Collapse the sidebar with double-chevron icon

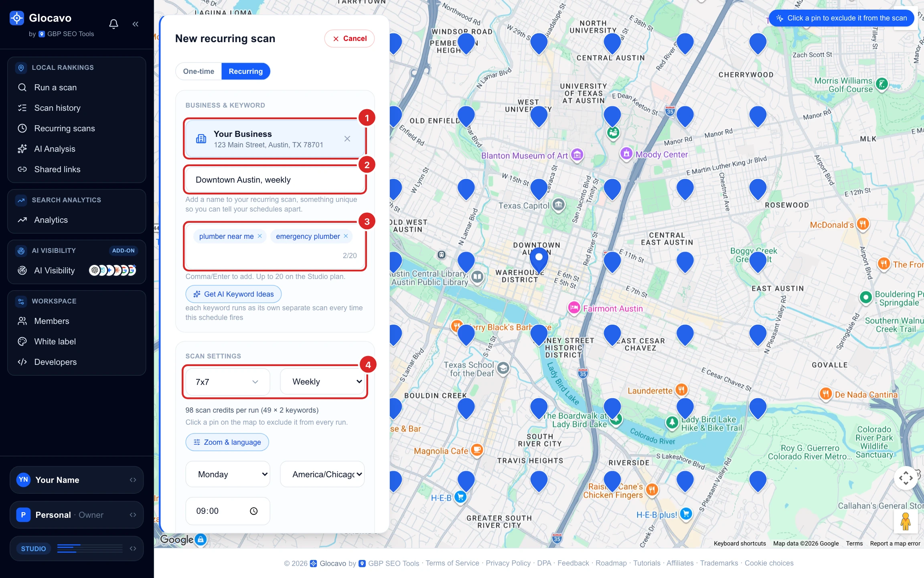(136, 24)
